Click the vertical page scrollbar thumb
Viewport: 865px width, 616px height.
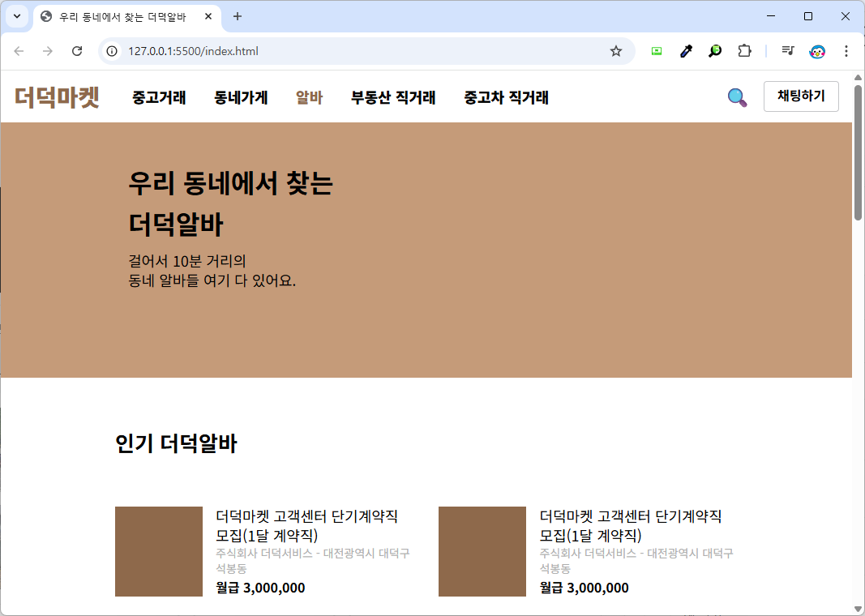point(858,152)
